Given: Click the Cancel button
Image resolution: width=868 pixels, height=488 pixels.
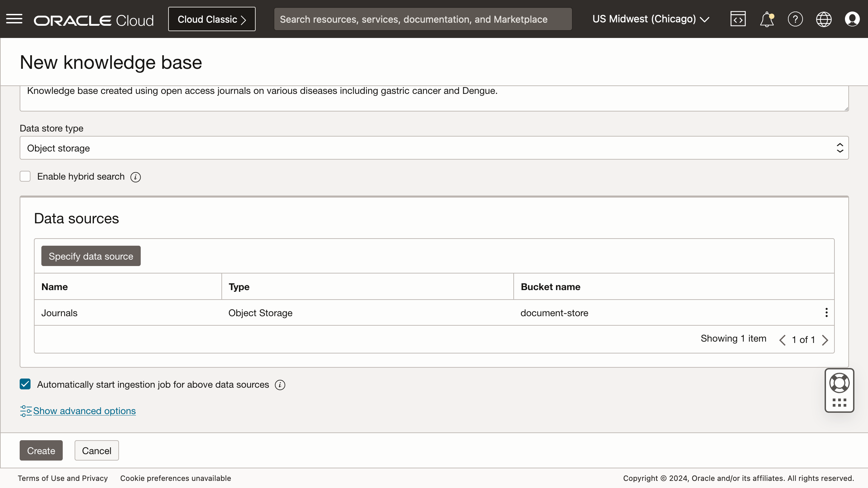Looking at the screenshot, I should coord(97,450).
